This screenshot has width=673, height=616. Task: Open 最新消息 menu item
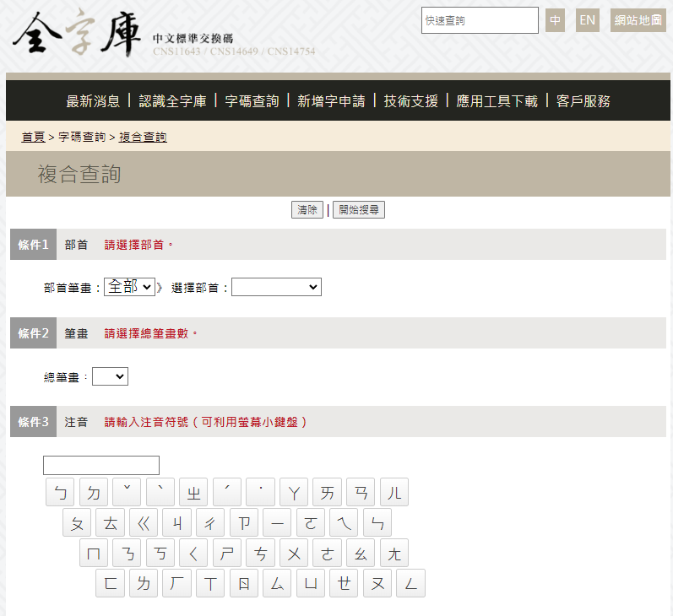pyautogui.click(x=93, y=101)
